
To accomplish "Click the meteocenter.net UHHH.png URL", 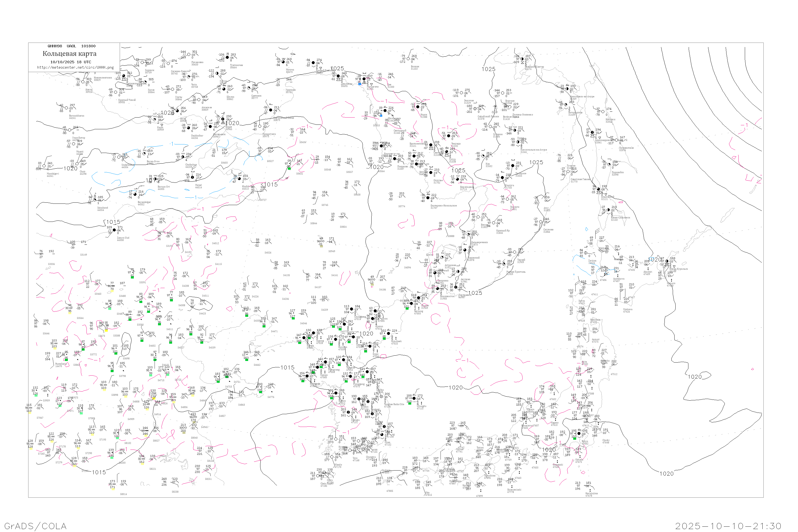I will (x=75, y=68).
